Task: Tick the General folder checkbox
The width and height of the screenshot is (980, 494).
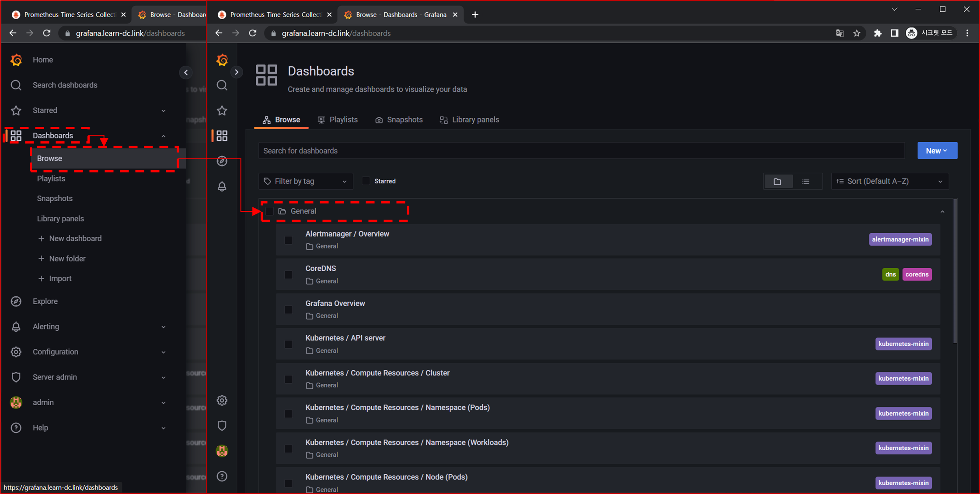Action: coord(269,211)
